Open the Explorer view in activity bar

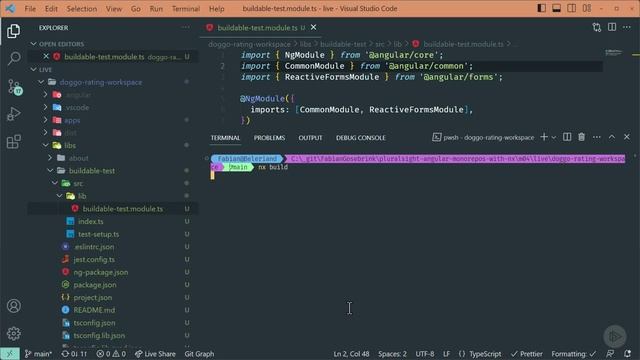coord(13,31)
